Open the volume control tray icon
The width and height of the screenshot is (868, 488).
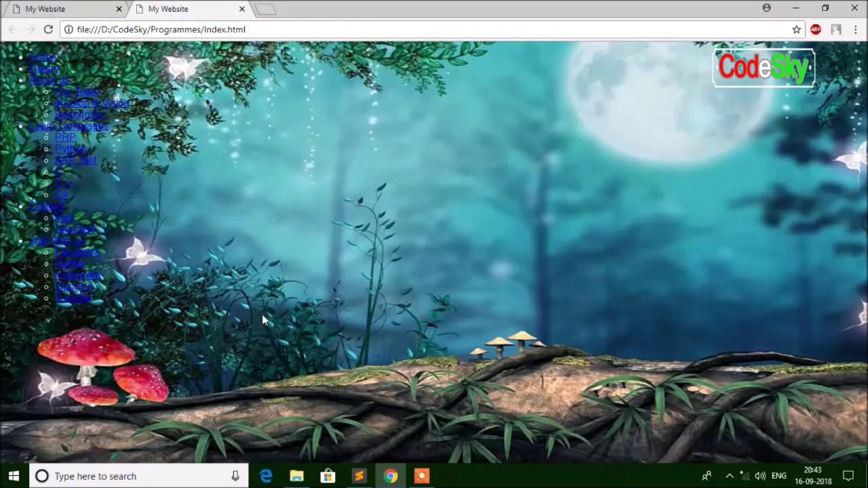760,476
